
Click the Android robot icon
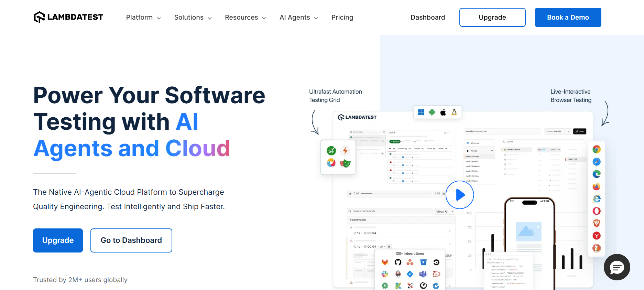[x=432, y=112]
